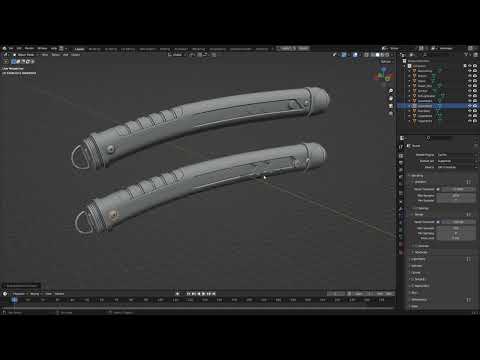Click the Time Limit field under Render sampling

click(456, 238)
